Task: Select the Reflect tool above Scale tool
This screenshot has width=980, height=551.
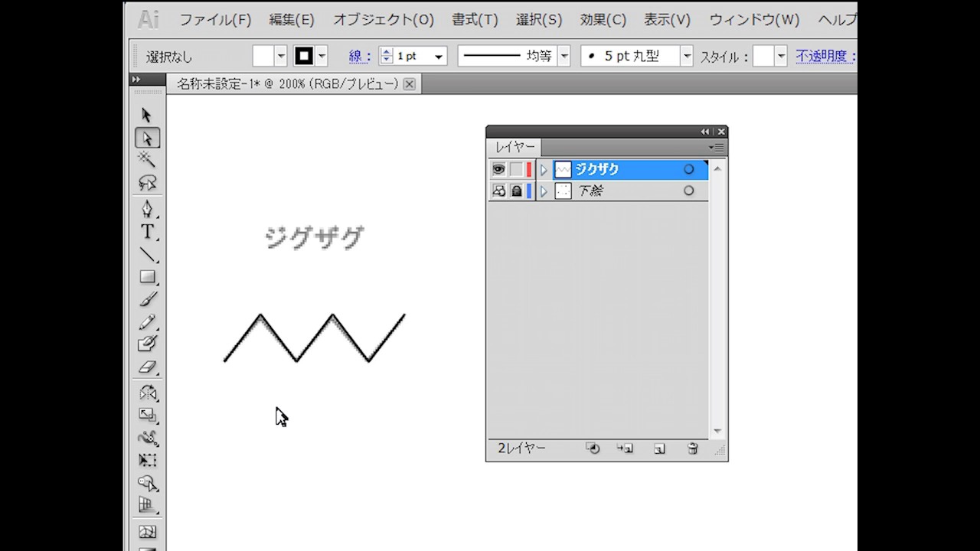Action: coord(147,393)
